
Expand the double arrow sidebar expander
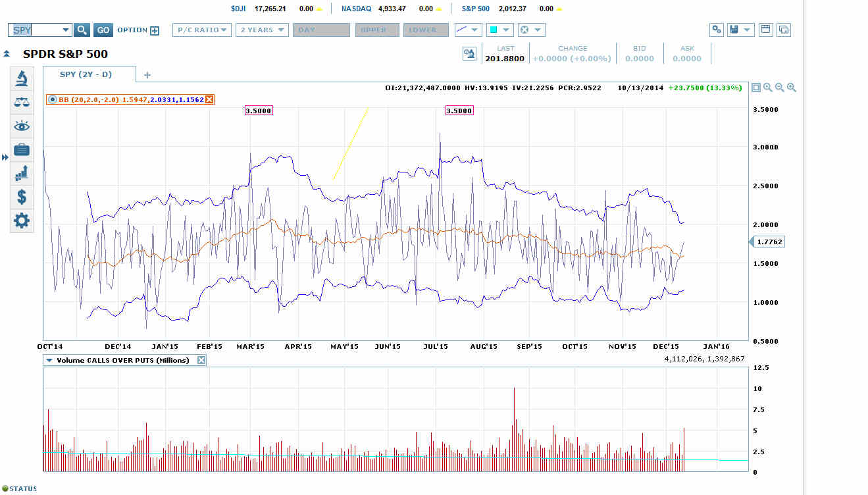[5, 157]
